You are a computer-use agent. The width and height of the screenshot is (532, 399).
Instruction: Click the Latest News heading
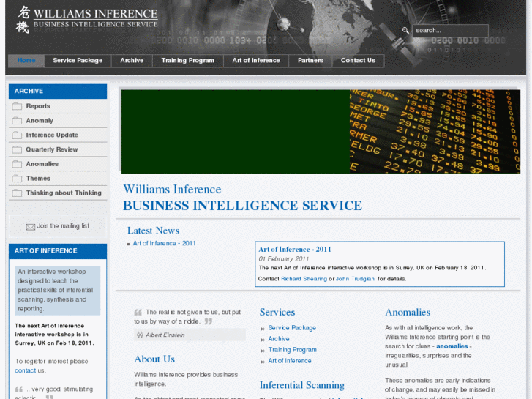154,231
